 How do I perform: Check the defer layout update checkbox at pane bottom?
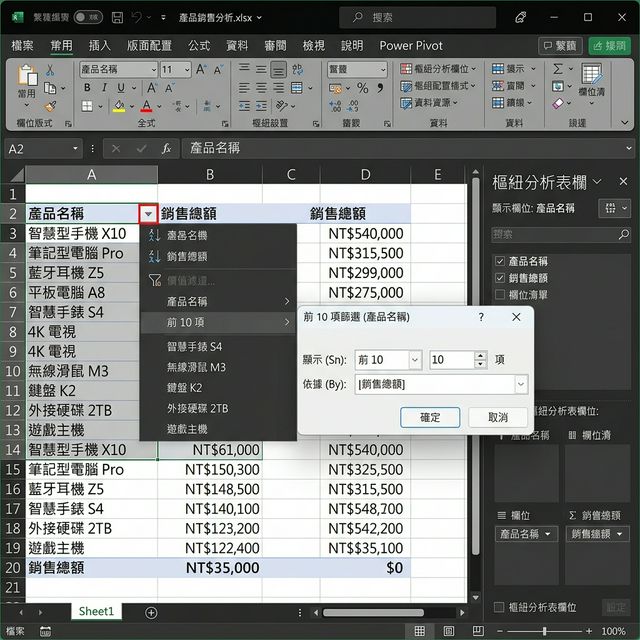499,607
